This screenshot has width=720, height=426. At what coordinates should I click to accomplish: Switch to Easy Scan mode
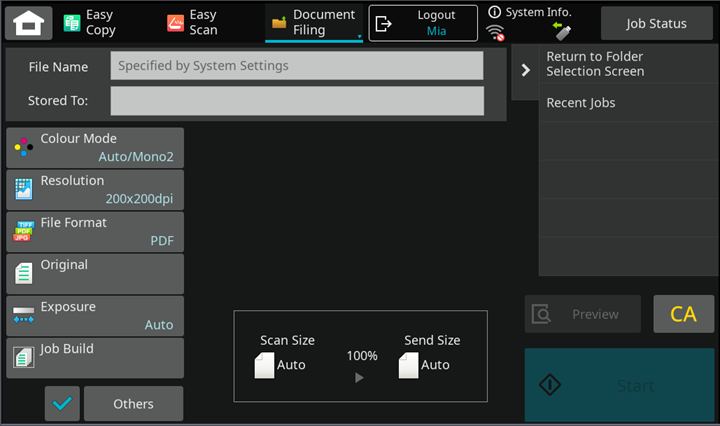pyautogui.click(x=191, y=23)
